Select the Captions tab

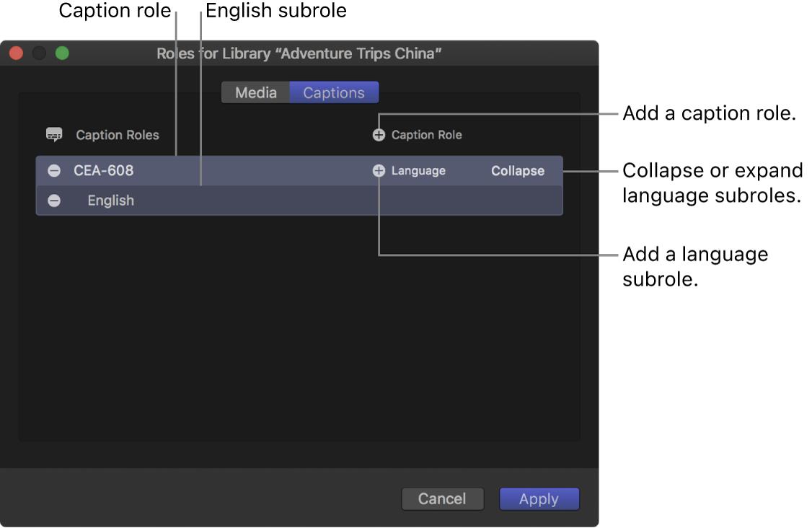point(333,92)
